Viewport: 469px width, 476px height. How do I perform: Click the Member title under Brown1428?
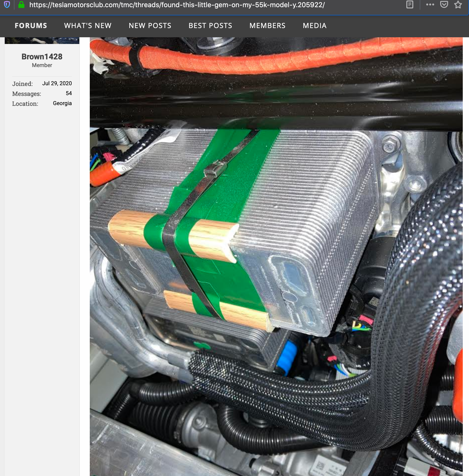click(42, 65)
